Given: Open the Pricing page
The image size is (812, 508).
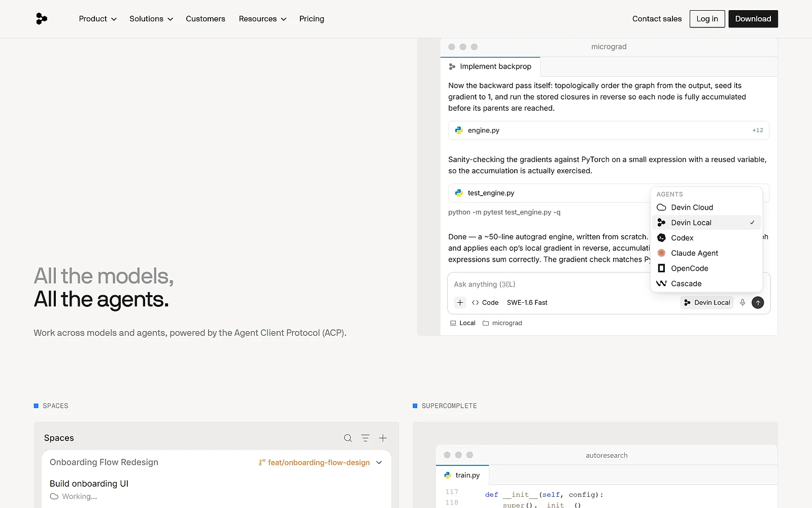Looking at the screenshot, I should click(x=312, y=19).
